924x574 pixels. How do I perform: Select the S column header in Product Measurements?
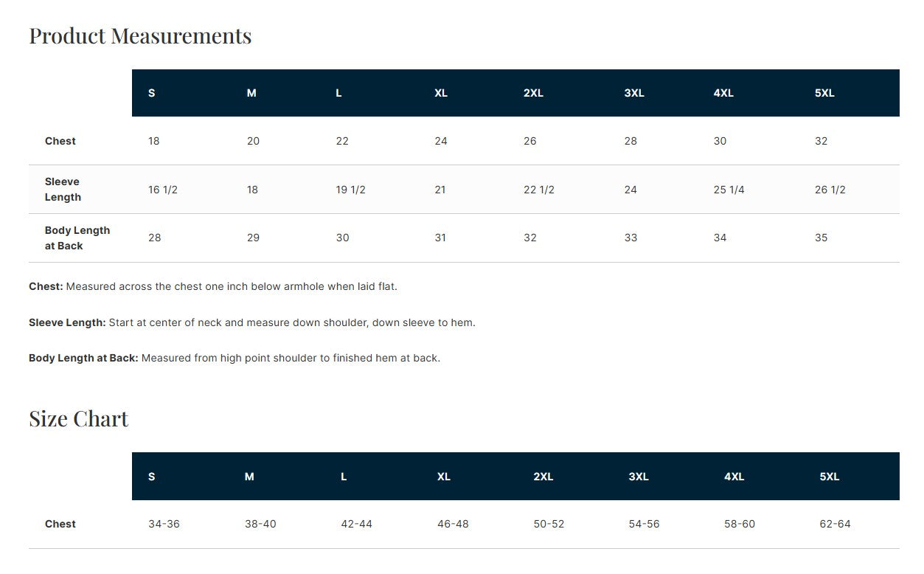(x=152, y=93)
